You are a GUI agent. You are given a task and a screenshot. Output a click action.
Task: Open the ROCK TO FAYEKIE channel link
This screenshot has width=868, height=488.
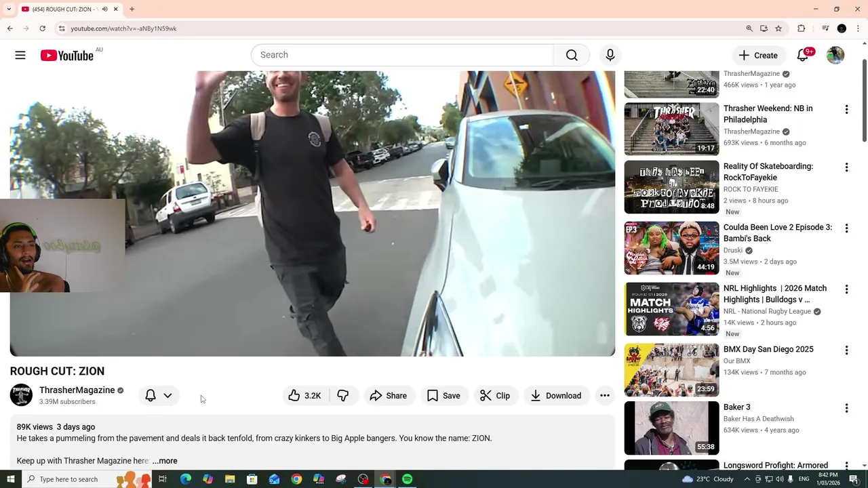point(751,189)
